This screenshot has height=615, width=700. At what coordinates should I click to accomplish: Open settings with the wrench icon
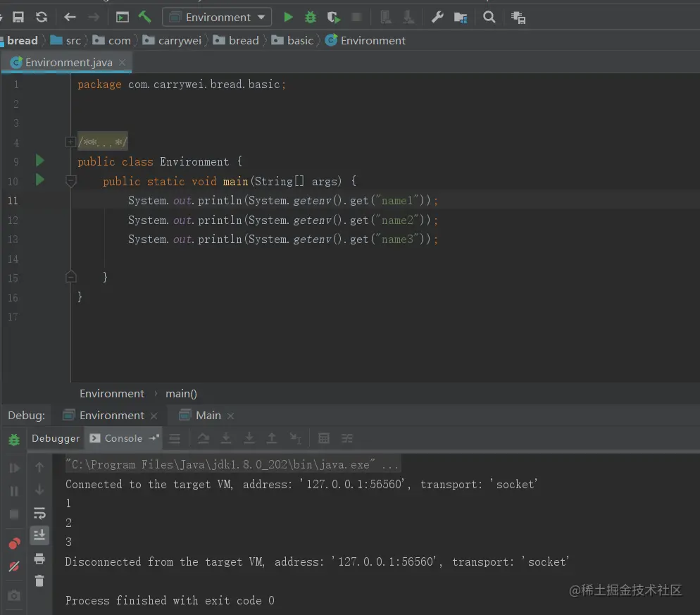click(437, 17)
